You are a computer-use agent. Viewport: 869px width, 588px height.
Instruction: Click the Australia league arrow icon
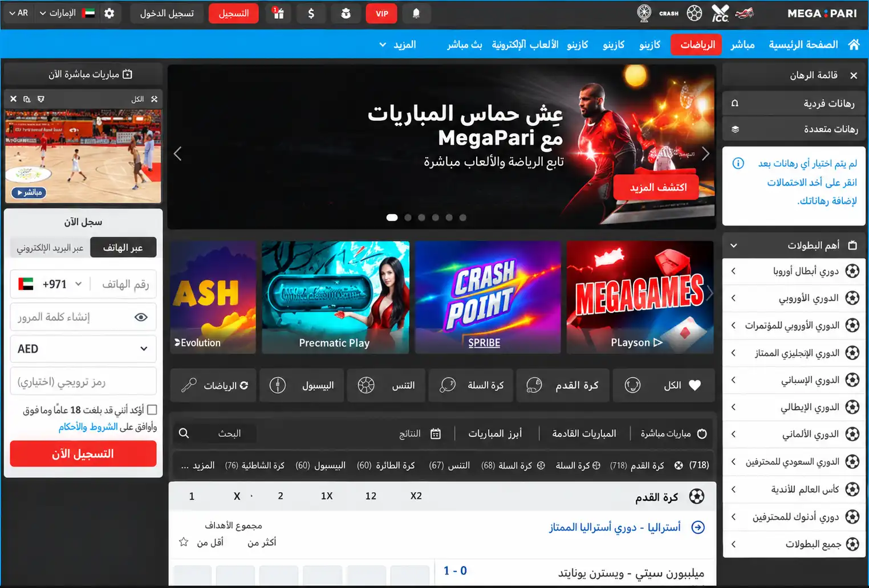pos(698,528)
